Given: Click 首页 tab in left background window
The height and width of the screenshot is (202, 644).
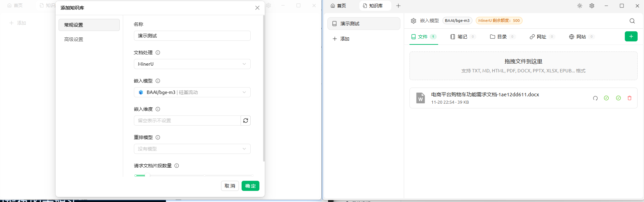Looking at the screenshot, I should click(x=15, y=5).
